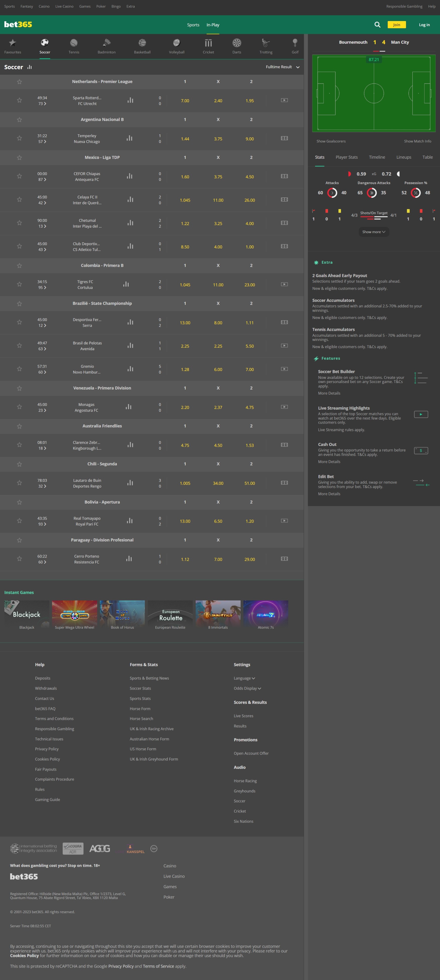The height and width of the screenshot is (980, 440).
Task: Switch to the Tennis in-play section
Action: point(74,46)
